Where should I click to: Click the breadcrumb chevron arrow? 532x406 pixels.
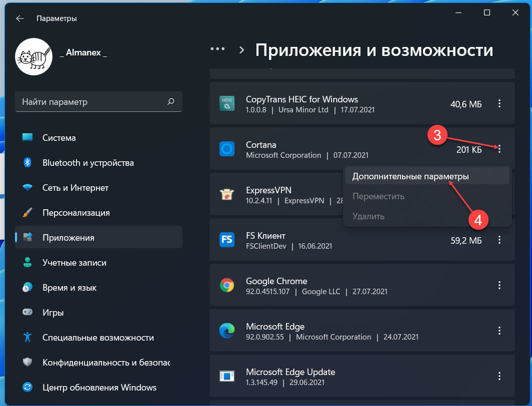pos(241,50)
